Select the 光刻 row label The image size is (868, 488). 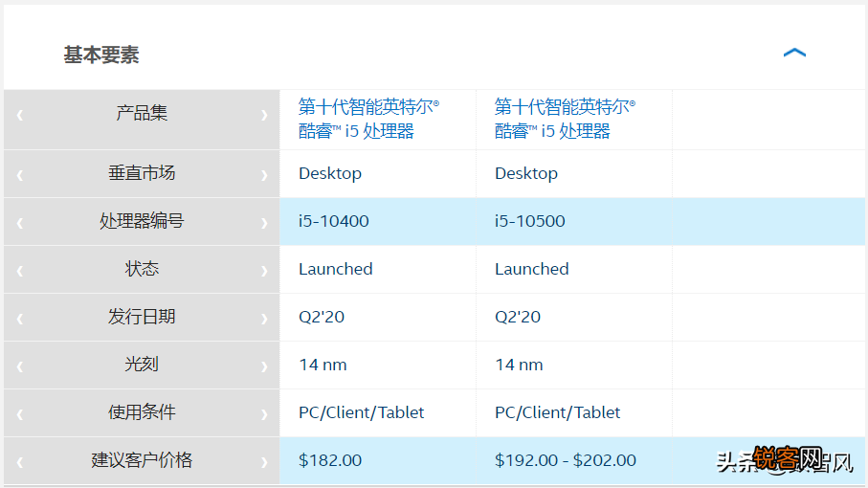click(x=142, y=364)
